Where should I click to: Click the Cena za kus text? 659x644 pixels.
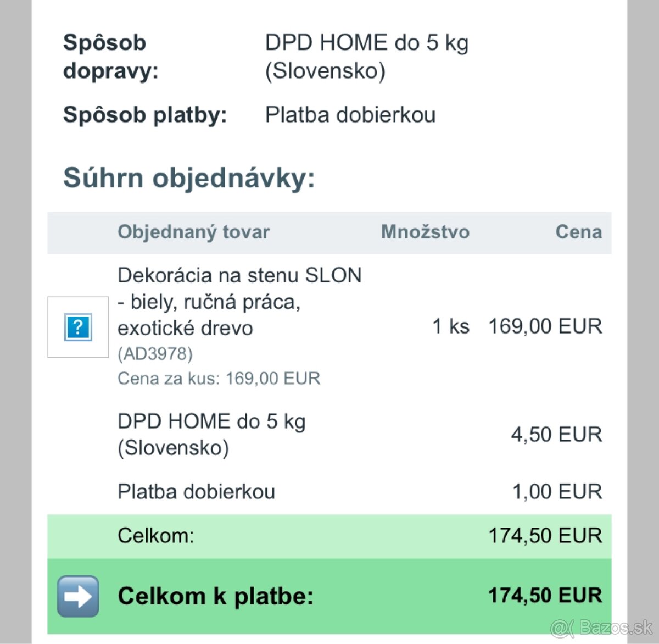[x=219, y=379]
